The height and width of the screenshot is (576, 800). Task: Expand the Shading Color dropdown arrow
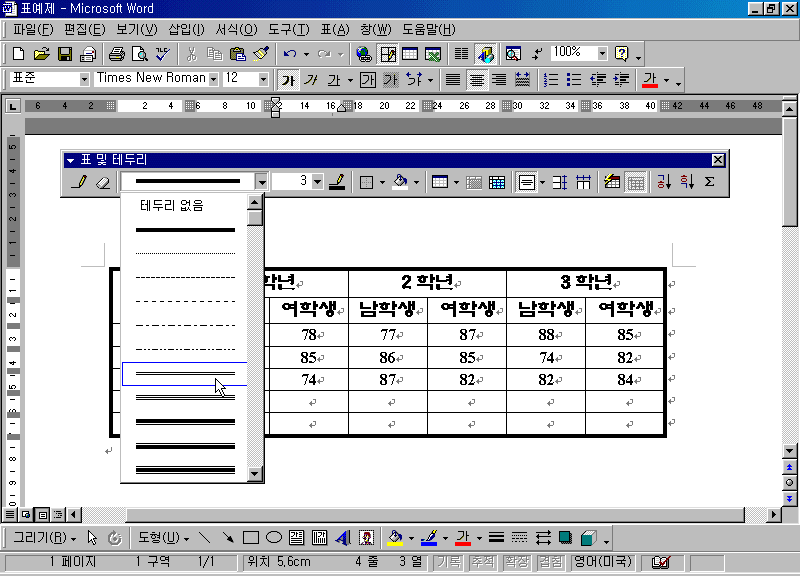(x=416, y=182)
